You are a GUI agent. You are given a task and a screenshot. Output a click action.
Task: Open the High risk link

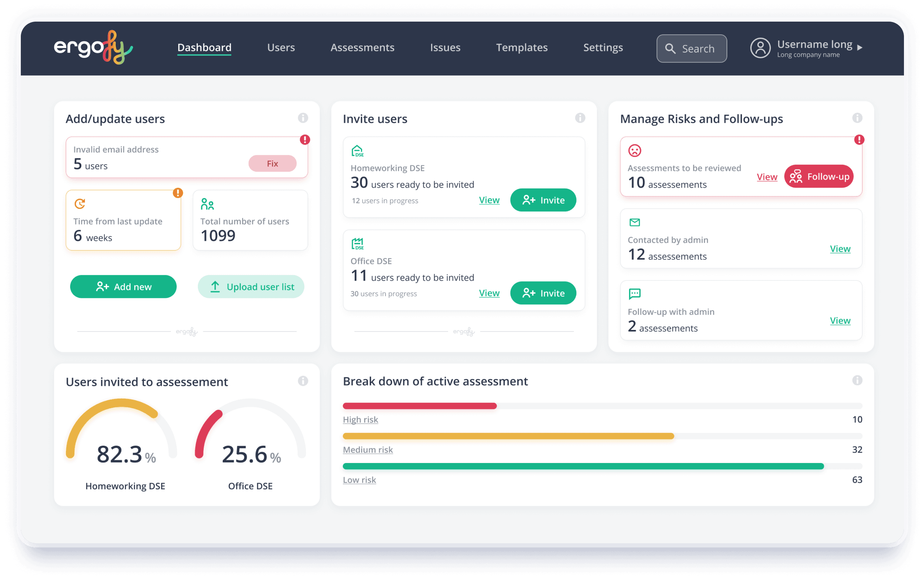(360, 419)
